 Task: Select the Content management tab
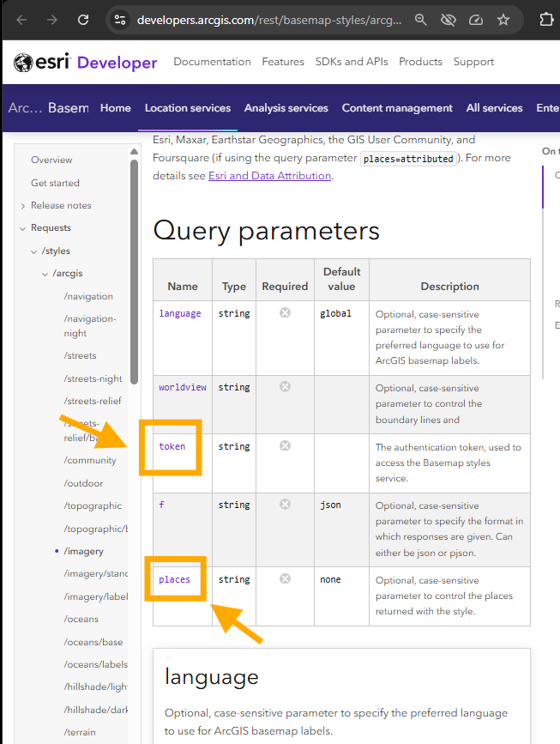point(397,108)
